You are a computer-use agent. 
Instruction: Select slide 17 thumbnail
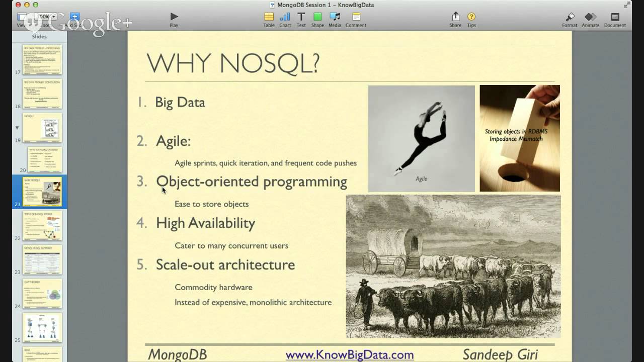[x=42, y=60]
